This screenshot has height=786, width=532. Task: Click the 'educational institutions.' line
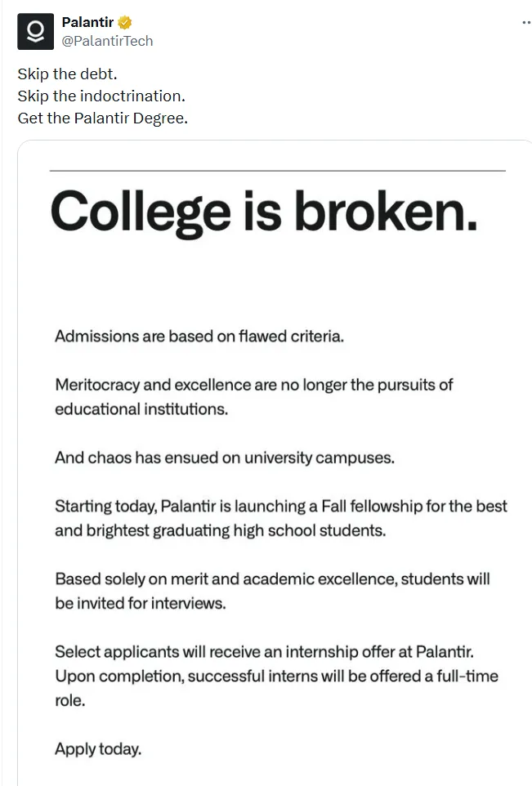coord(141,409)
